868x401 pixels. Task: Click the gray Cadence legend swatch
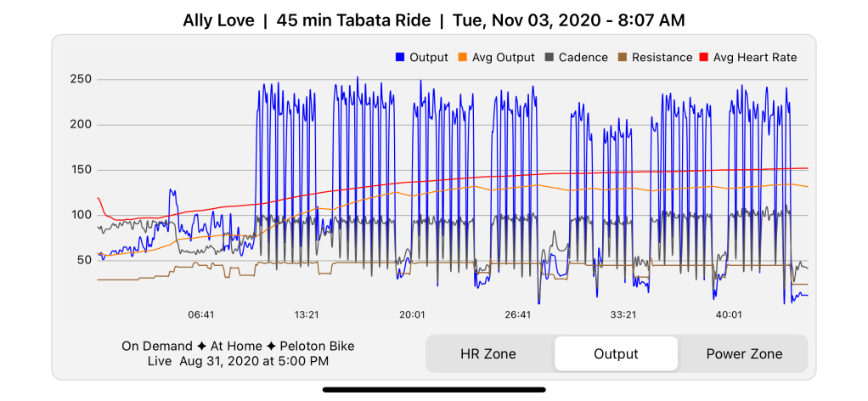[550, 58]
